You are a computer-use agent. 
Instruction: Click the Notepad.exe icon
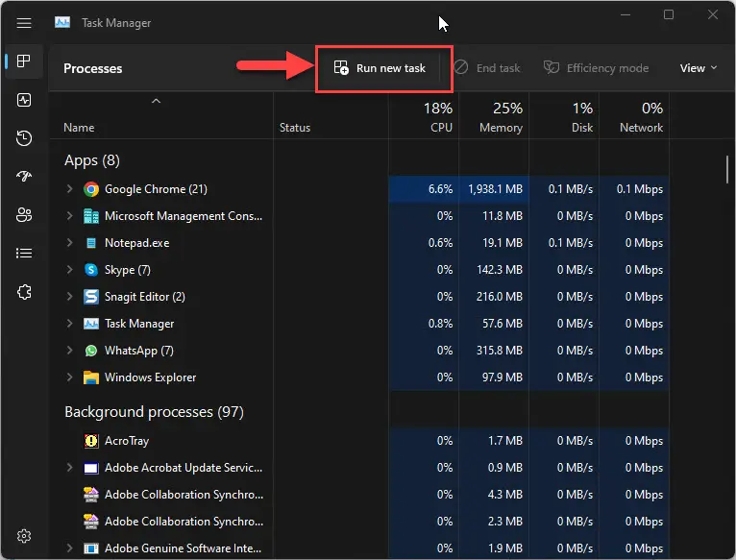[91, 243]
